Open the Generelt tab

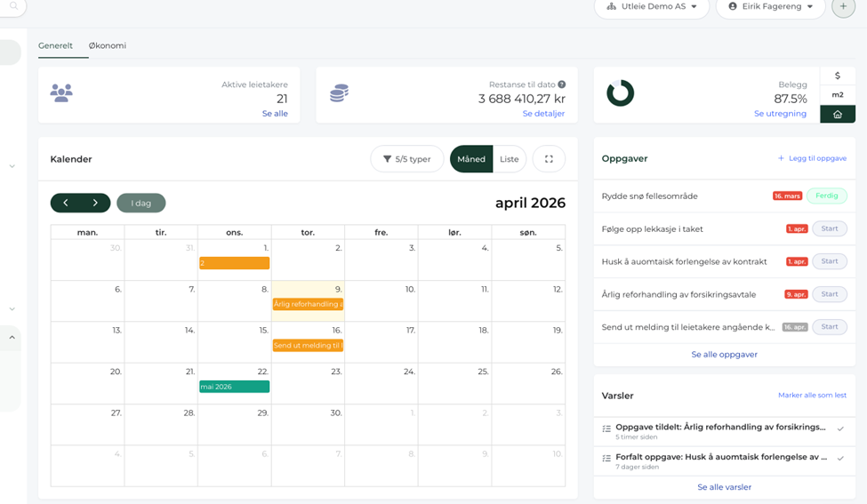click(55, 45)
